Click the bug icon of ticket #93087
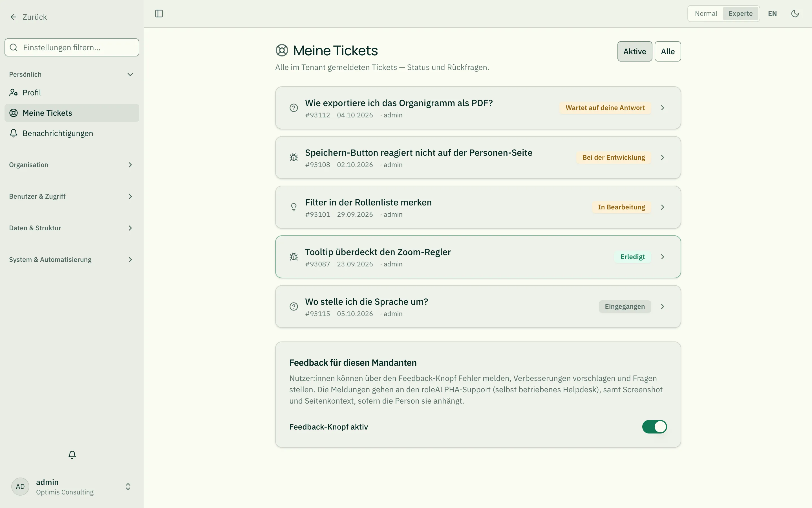The image size is (812, 508). pos(294,257)
